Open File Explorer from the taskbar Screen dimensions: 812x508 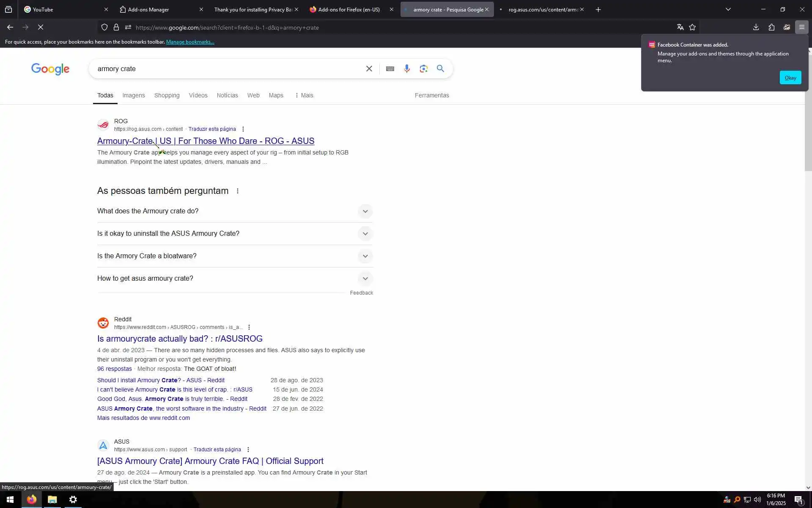52,500
